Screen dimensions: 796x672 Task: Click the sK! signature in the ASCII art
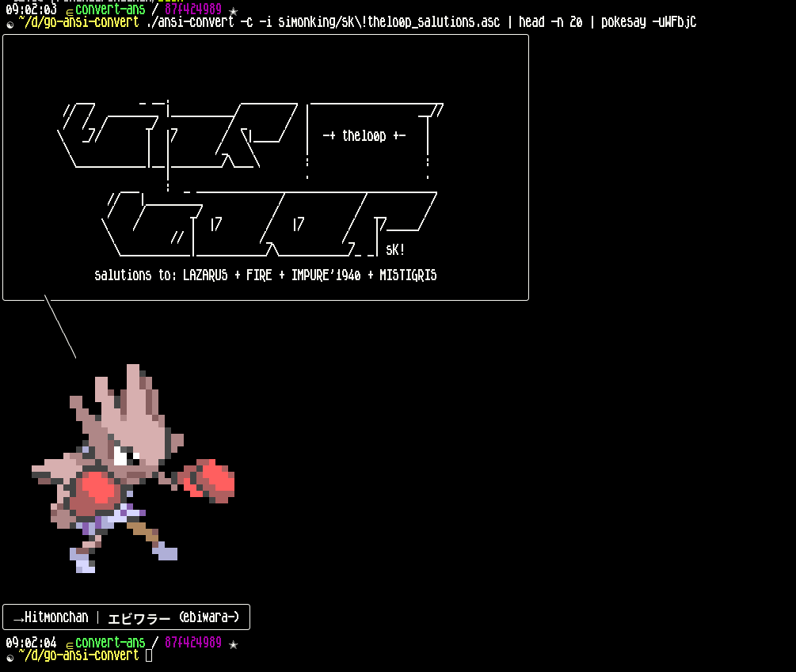pyautogui.click(x=395, y=250)
